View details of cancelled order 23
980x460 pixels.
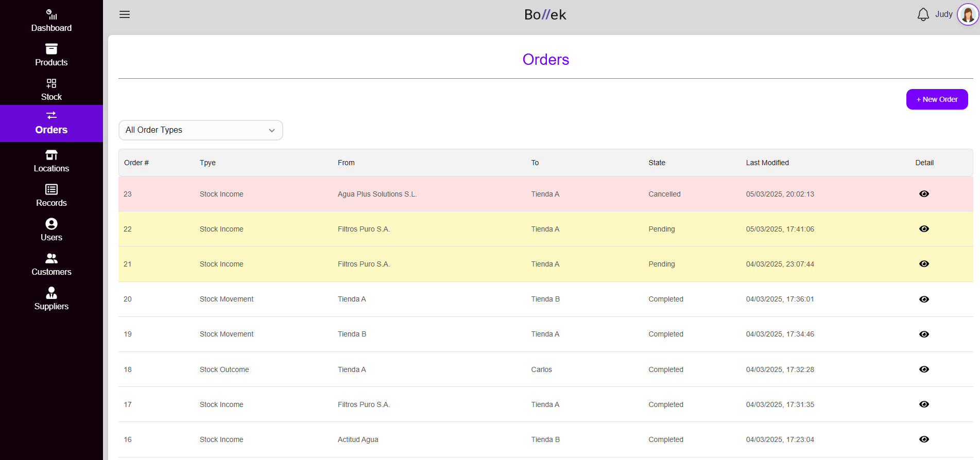coord(924,194)
